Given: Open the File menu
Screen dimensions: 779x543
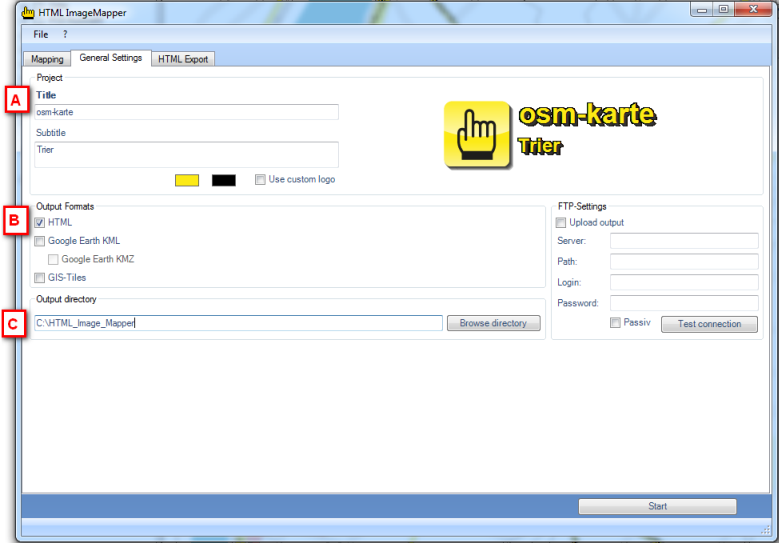Looking at the screenshot, I should tap(41, 34).
